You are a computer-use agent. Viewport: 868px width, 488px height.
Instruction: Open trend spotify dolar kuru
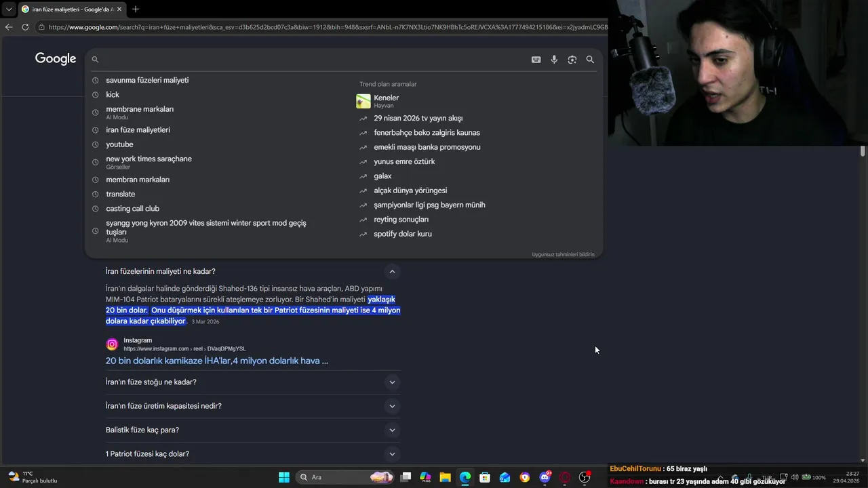point(402,234)
